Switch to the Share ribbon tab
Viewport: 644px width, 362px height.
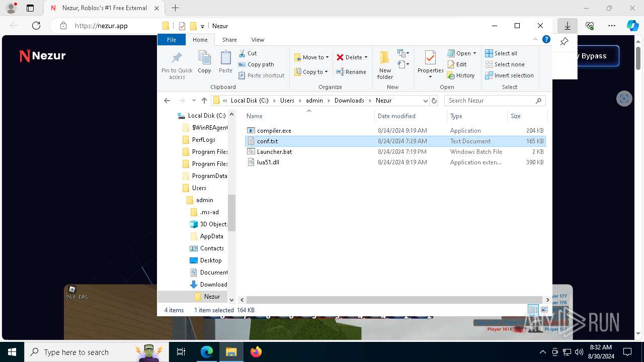tap(229, 40)
